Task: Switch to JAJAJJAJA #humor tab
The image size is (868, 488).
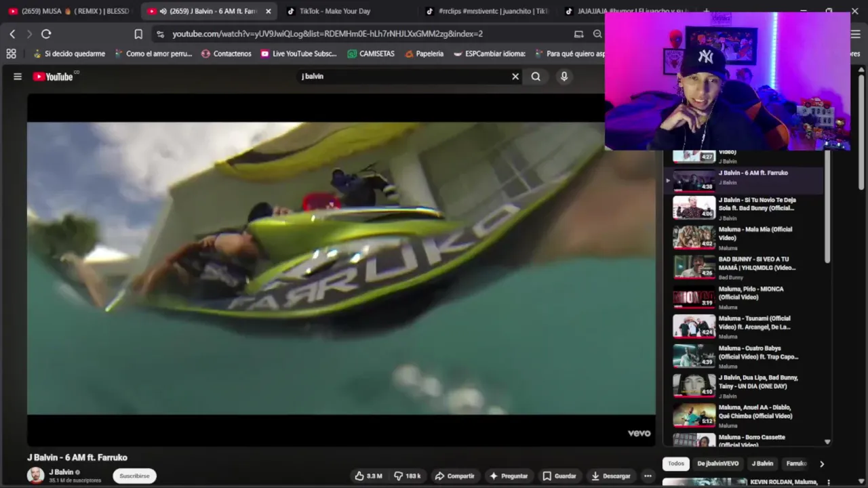Action: (627, 12)
